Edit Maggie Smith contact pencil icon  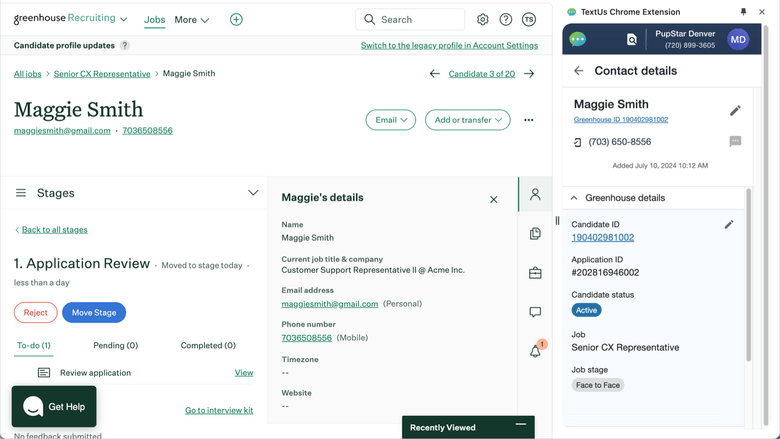click(x=735, y=110)
